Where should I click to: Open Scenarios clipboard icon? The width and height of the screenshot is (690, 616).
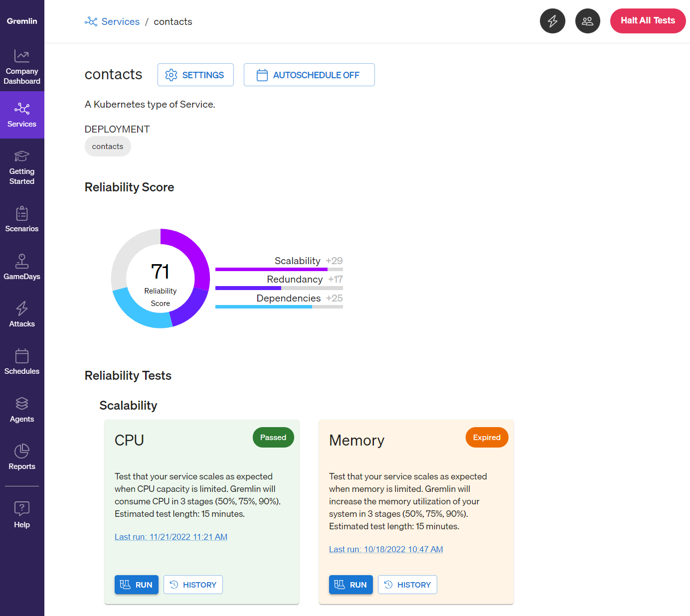(x=22, y=213)
